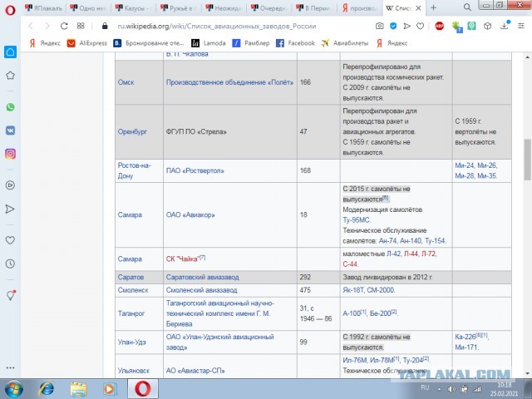Open the Ту-95МС aircraft link
This screenshot has height=399, width=532.
[x=357, y=220]
